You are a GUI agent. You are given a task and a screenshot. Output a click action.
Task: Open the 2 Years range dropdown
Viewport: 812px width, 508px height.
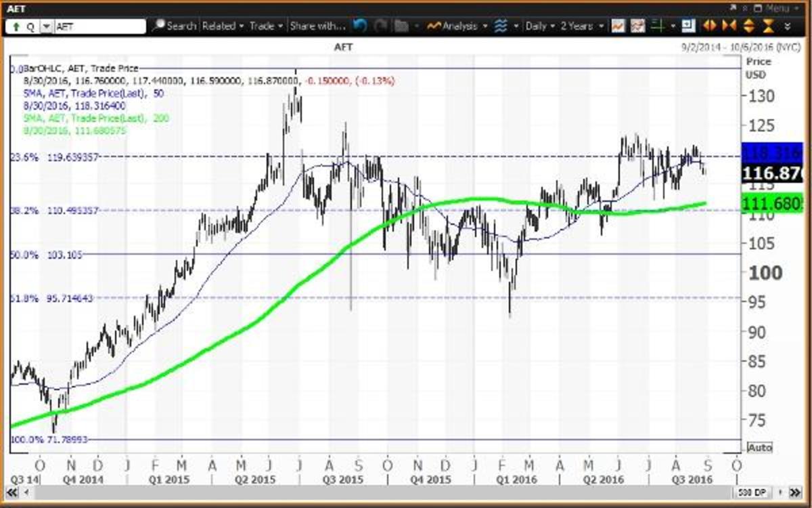582,26
